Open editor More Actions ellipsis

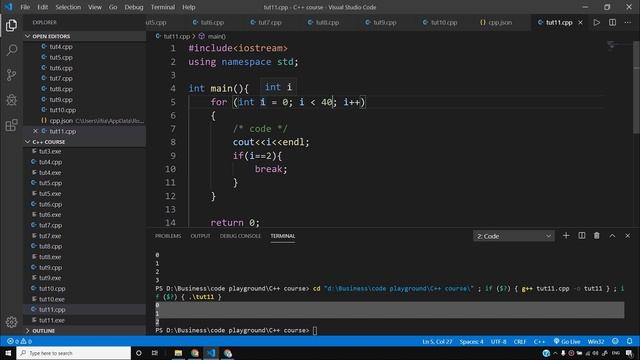coord(628,22)
